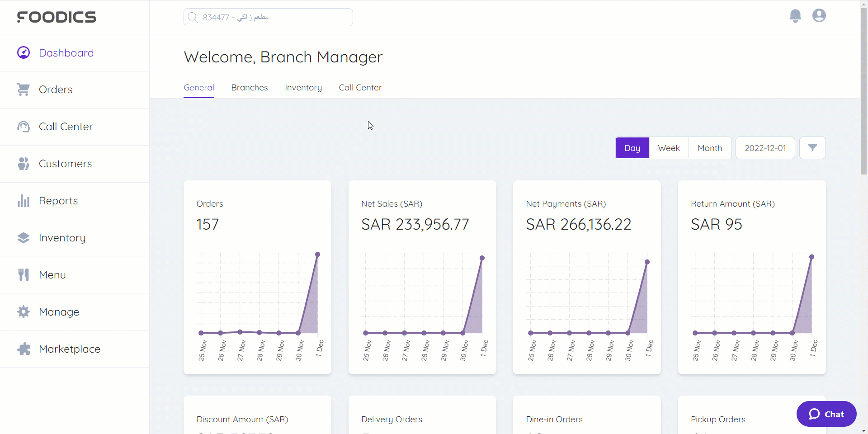Click the Inventory layers icon
Image resolution: width=868 pixels, height=434 pixels.
[24, 238]
